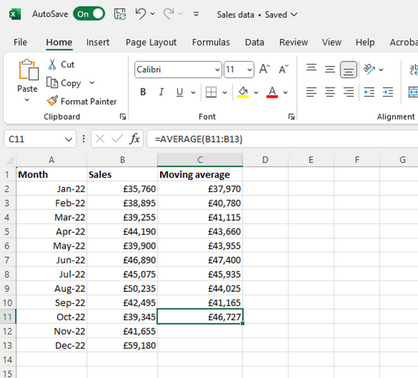Image resolution: width=418 pixels, height=378 pixels.
Task: Open the Copy dropdown arrow
Action: [92, 83]
